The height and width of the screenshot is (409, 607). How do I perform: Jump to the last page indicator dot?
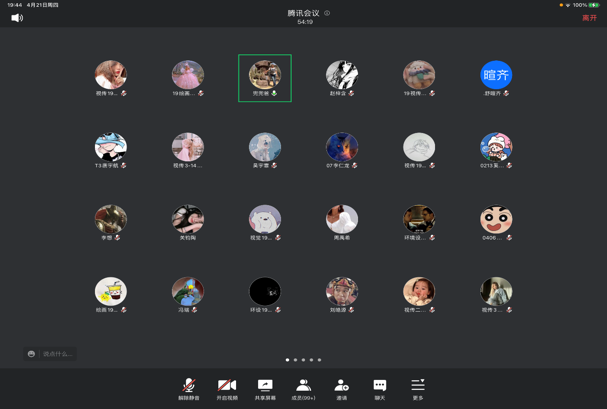(x=320, y=360)
